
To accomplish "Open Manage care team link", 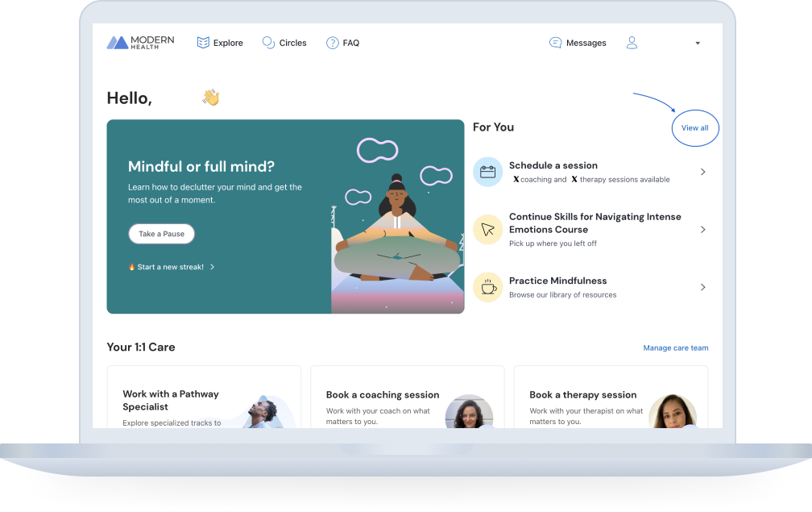I will tap(675, 348).
